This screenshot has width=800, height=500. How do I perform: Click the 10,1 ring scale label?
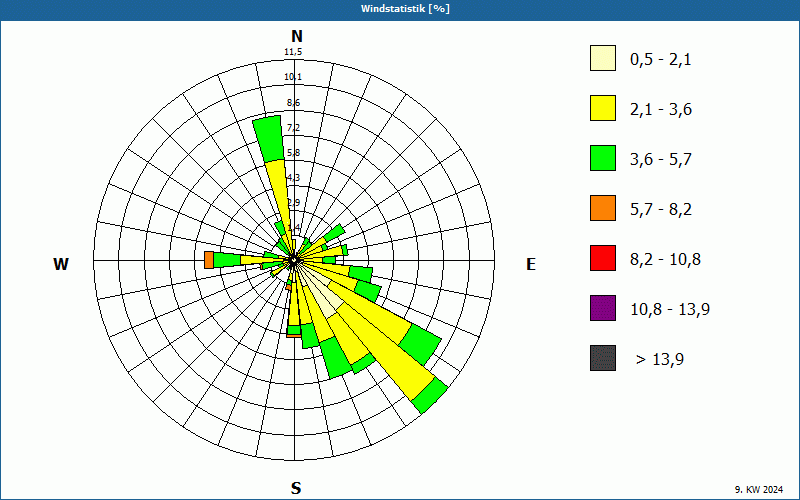pyautogui.click(x=293, y=77)
